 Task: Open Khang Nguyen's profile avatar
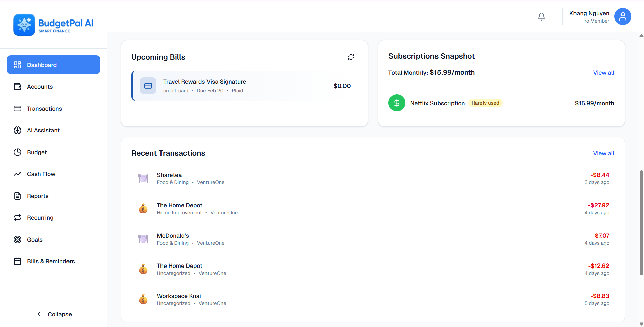(x=623, y=16)
